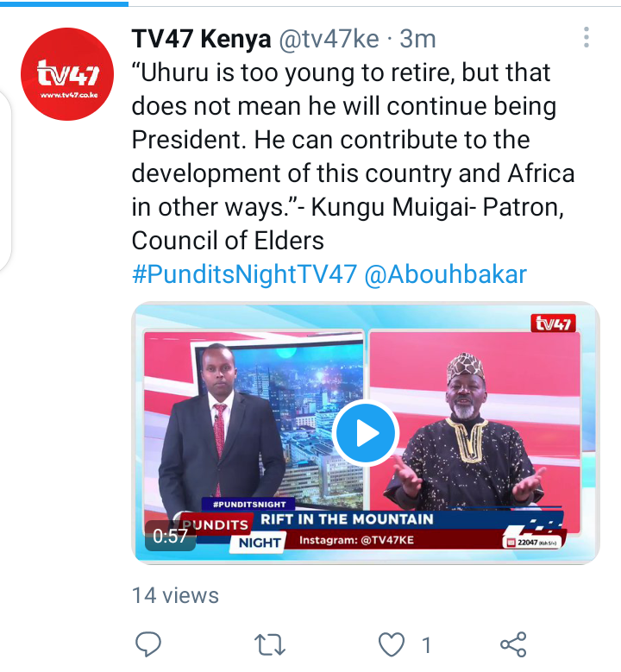
Task: Tap the 0:57 video duration badge
Action: point(170,536)
